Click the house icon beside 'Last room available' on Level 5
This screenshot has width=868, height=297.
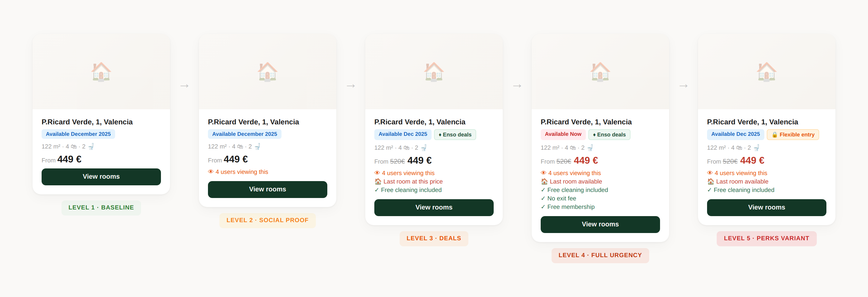710,181
